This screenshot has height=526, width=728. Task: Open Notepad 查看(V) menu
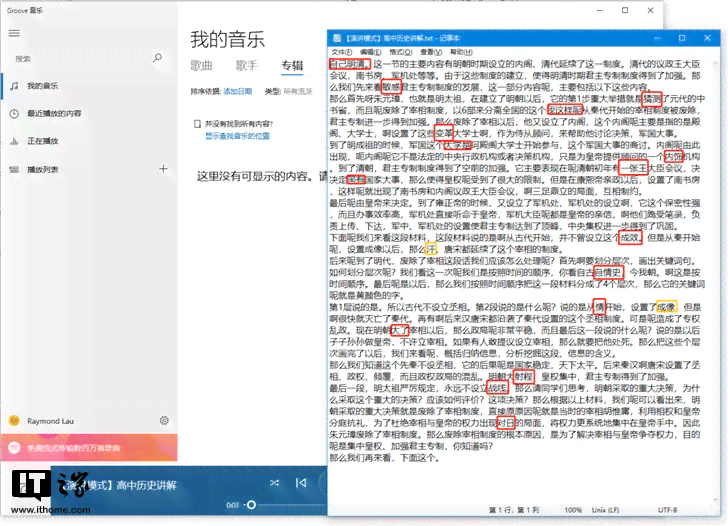pos(431,52)
